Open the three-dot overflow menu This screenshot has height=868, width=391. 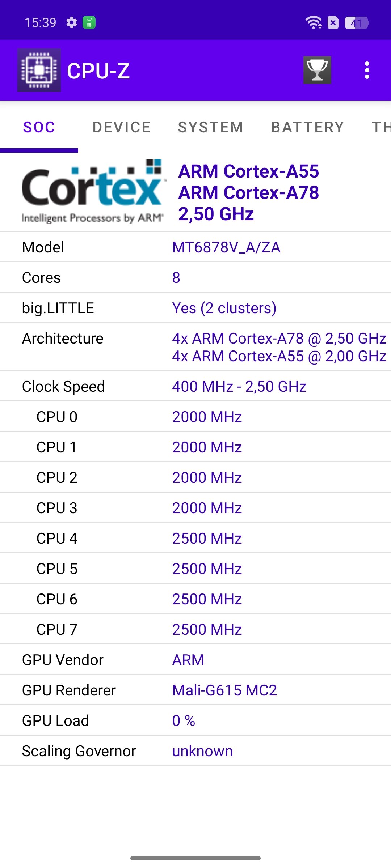[367, 70]
